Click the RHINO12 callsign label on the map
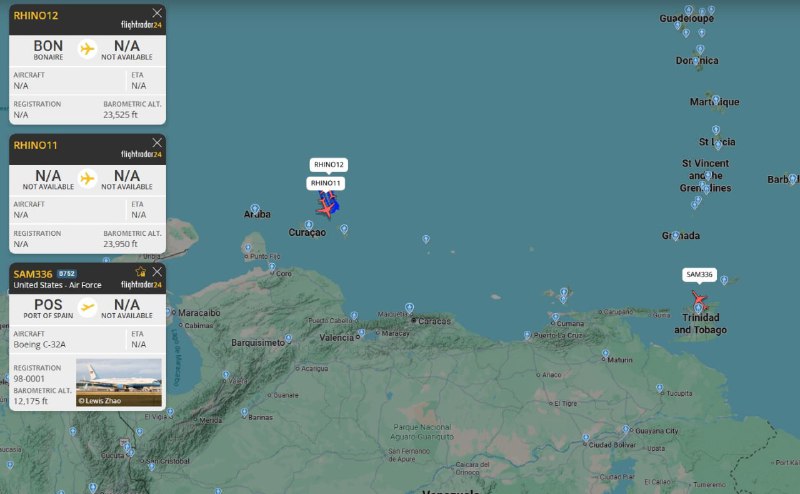The image size is (800, 494). point(328,164)
